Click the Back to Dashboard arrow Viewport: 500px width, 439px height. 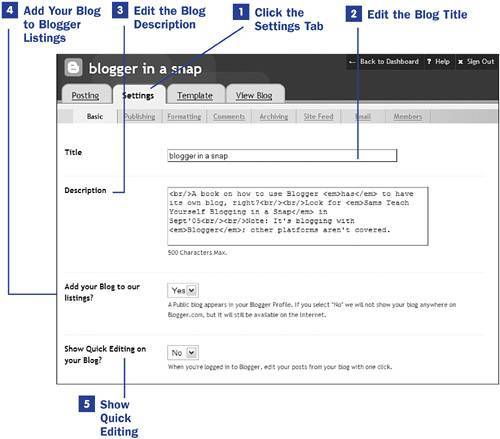[x=352, y=62]
